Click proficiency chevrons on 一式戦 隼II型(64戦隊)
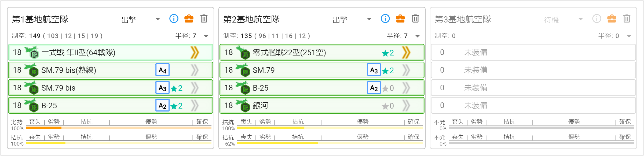Screen dimensions: 644x156 (195, 52)
